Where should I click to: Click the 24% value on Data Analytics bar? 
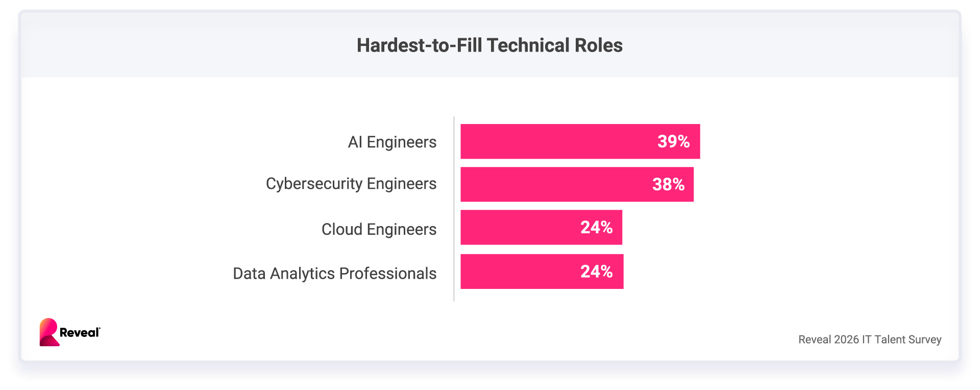click(596, 272)
